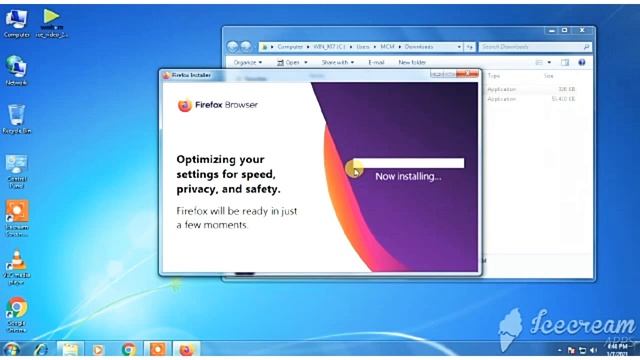Open Internet Explorer from the taskbar
The height and width of the screenshot is (360, 640).
point(41,349)
